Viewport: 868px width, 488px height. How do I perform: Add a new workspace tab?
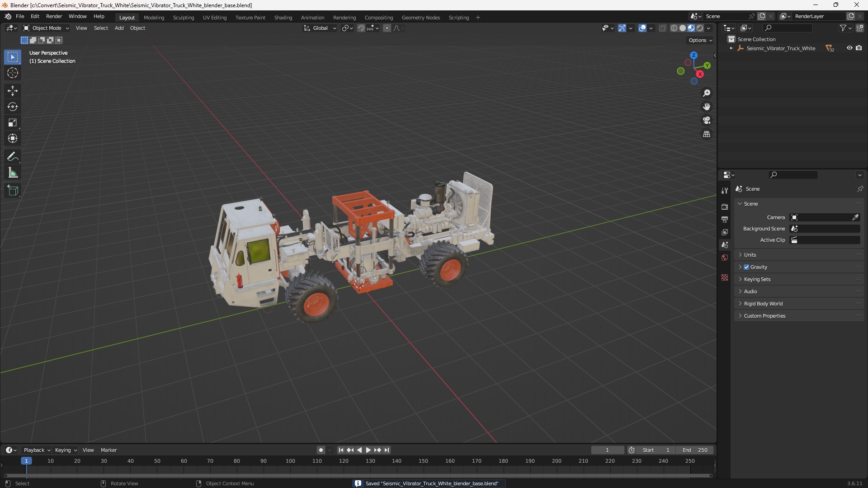coord(478,18)
